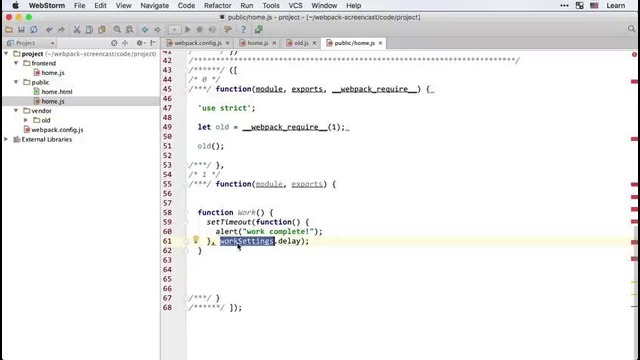Click the selected workSettings text on line 61
The height and width of the screenshot is (360, 640).
click(x=247, y=241)
